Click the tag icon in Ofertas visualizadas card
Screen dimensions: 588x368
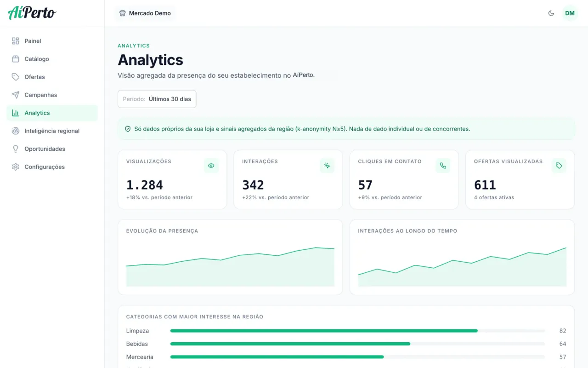(x=559, y=166)
